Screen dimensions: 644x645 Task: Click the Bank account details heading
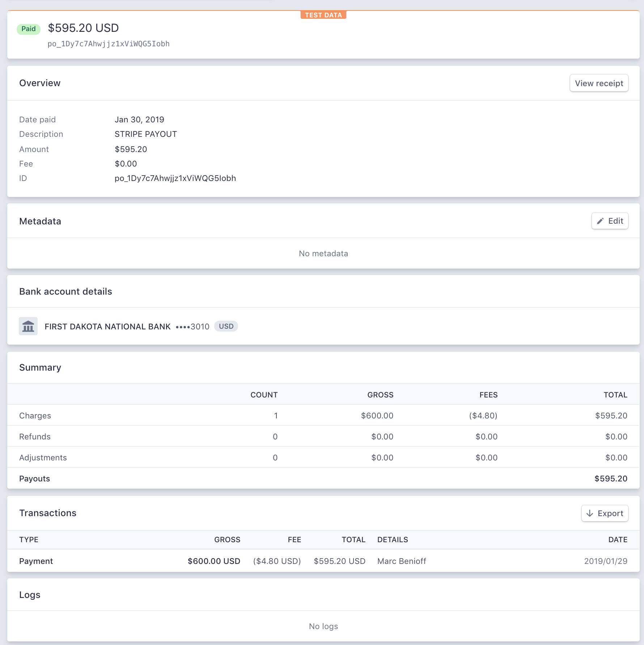click(x=65, y=291)
